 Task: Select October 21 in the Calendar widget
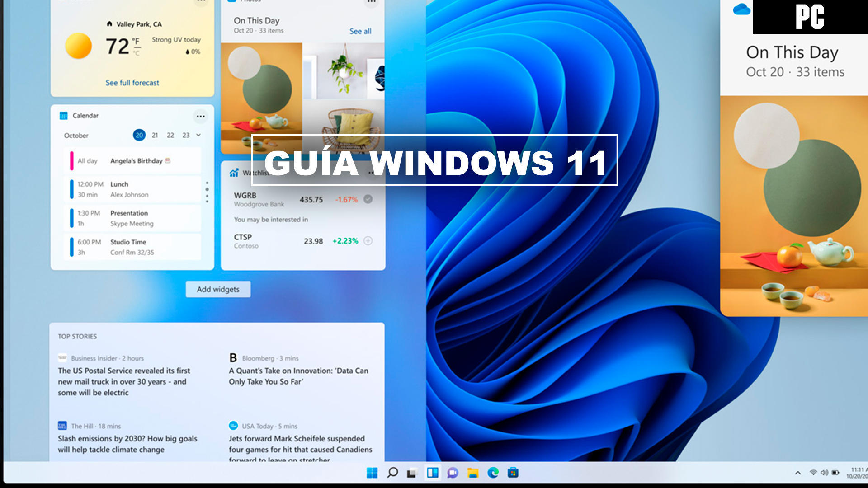155,135
